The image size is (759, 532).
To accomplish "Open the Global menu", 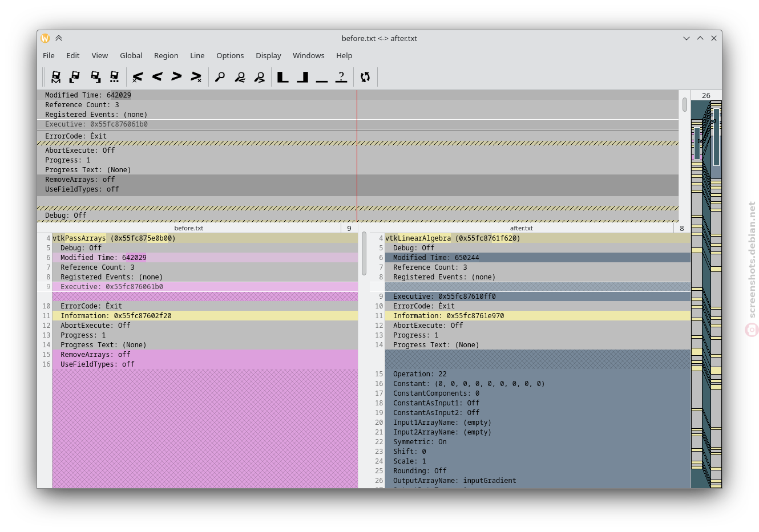I will 131,55.
